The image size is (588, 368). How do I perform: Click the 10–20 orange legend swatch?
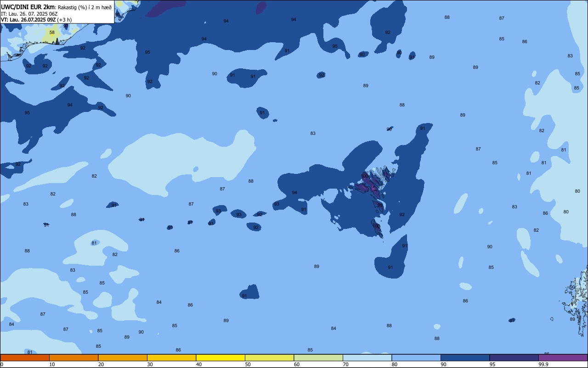click(73, 357)
